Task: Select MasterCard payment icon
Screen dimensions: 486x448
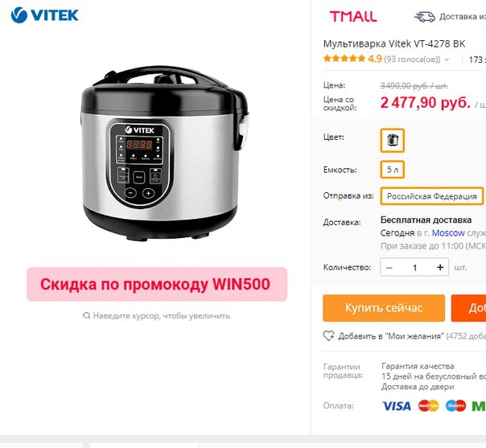Action: 429,405
